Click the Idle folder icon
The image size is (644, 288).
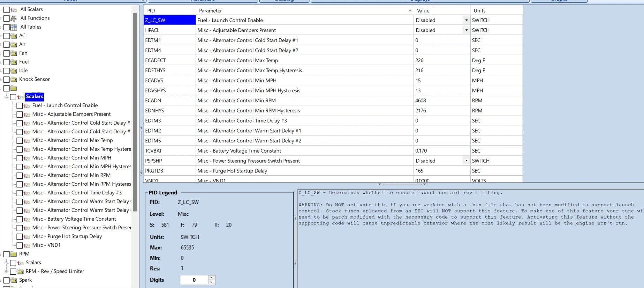pyautogui.click(x=14, y=71)
